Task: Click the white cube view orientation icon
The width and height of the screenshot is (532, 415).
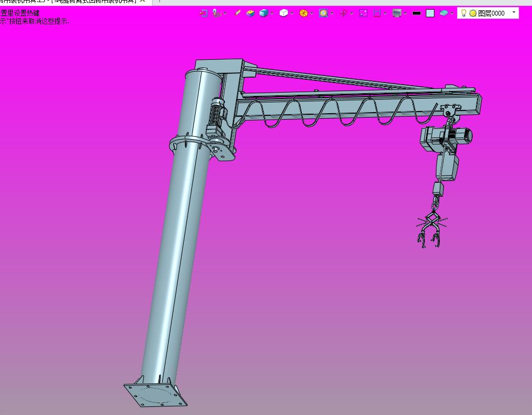Action: coord(284,13)
